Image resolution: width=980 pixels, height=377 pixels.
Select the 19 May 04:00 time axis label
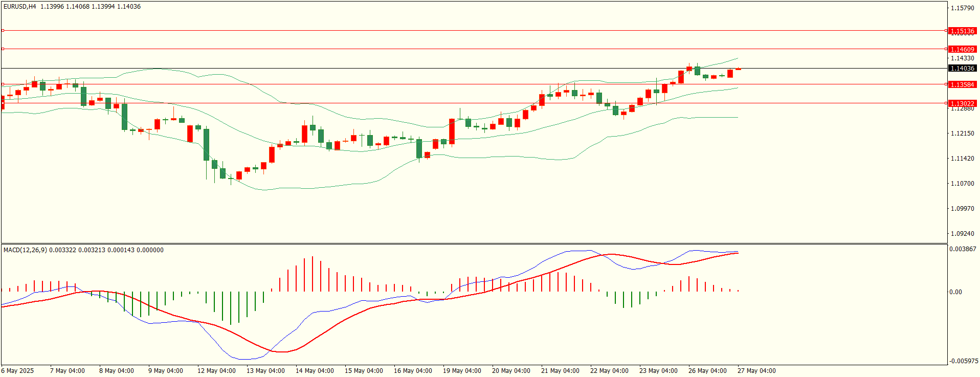click(462, 371)
